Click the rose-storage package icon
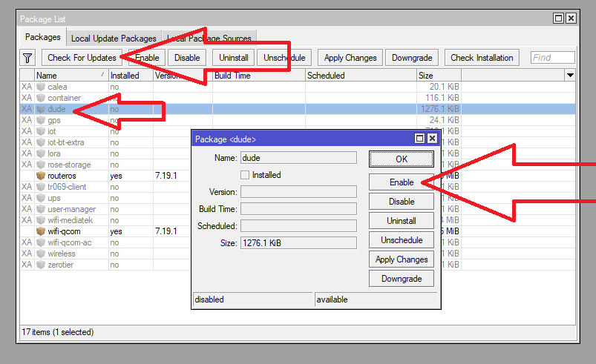596x364 pixels. click(x=41, y=165)
